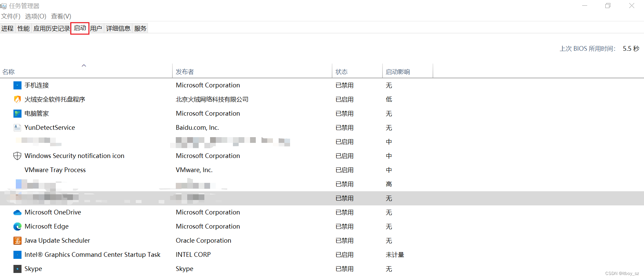Viewport: 644px width, 279px height.
Task: Click the Microsoft Edge browser icon
Action: point(17,227)
